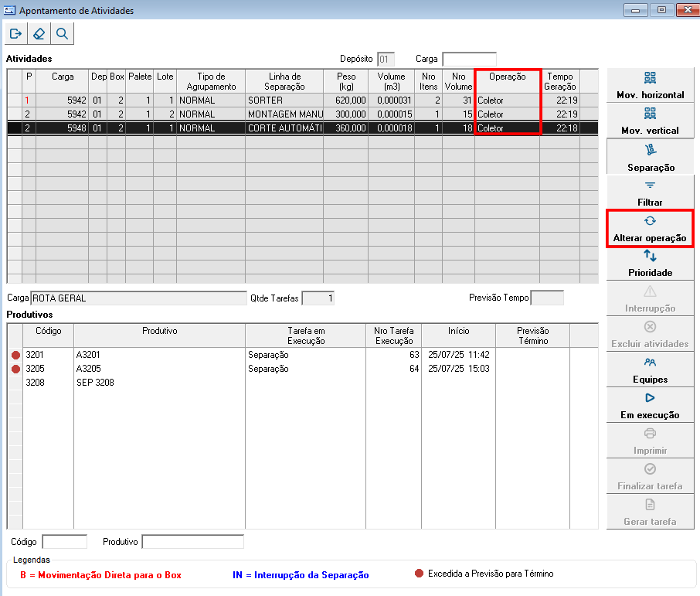Click the Produtivo input at bottom

193,541
